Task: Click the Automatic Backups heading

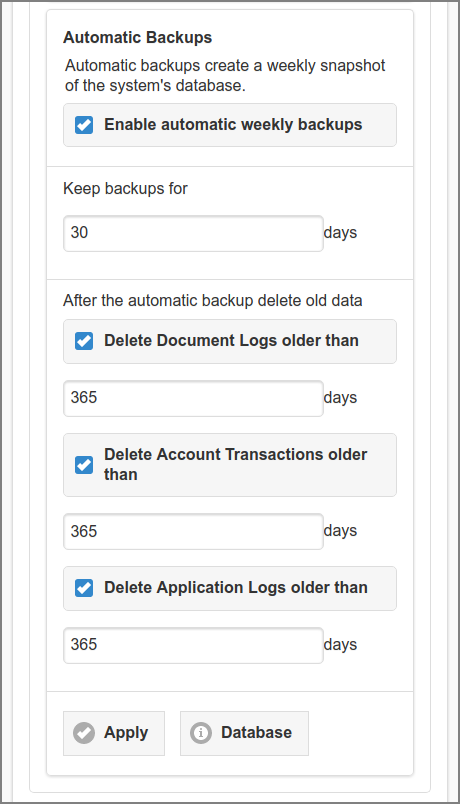Action: (137, 37)
